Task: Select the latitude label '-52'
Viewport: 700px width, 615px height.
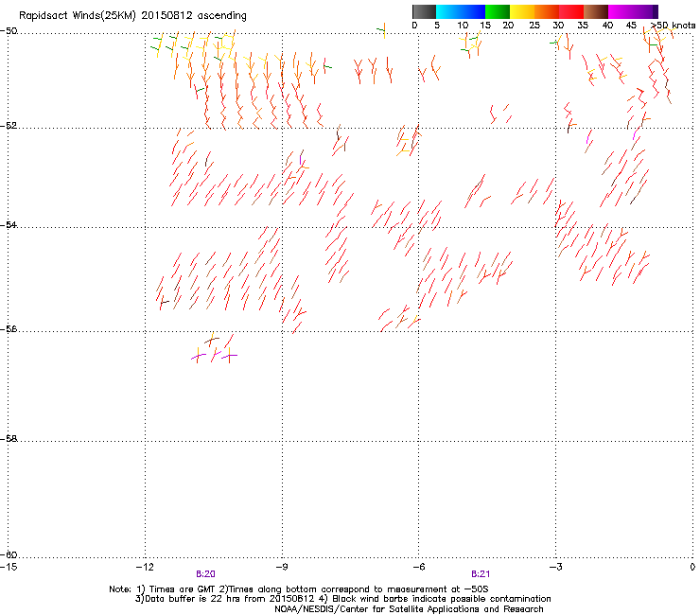Action: 9,126
